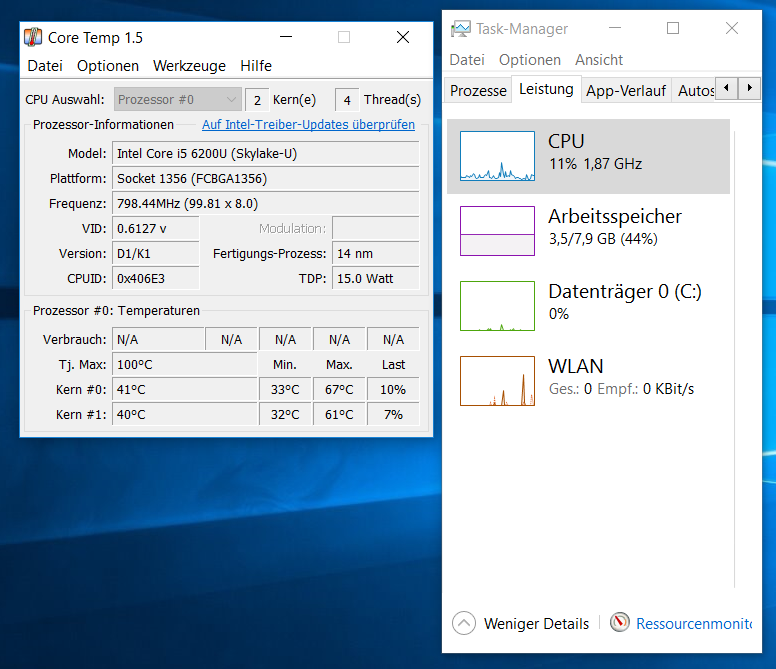
Task: Click the Thread(s) count box showing 4
Action: 347,100
